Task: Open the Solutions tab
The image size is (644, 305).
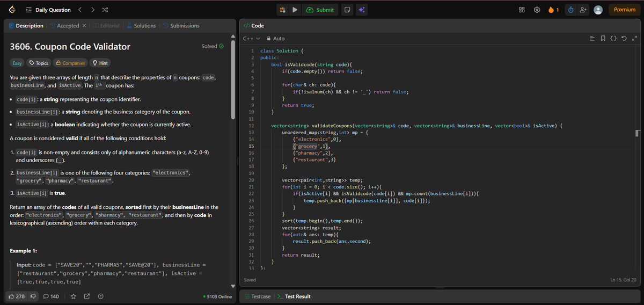Action: coord(141,26)
